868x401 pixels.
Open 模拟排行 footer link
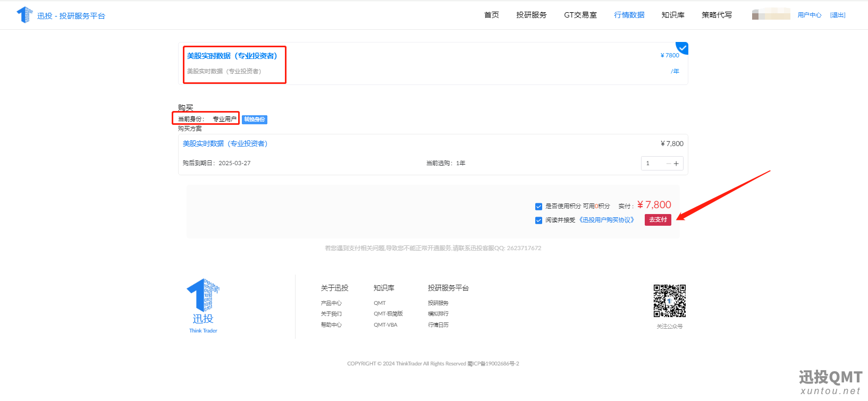pyautogui.click(x=438, y=314)
